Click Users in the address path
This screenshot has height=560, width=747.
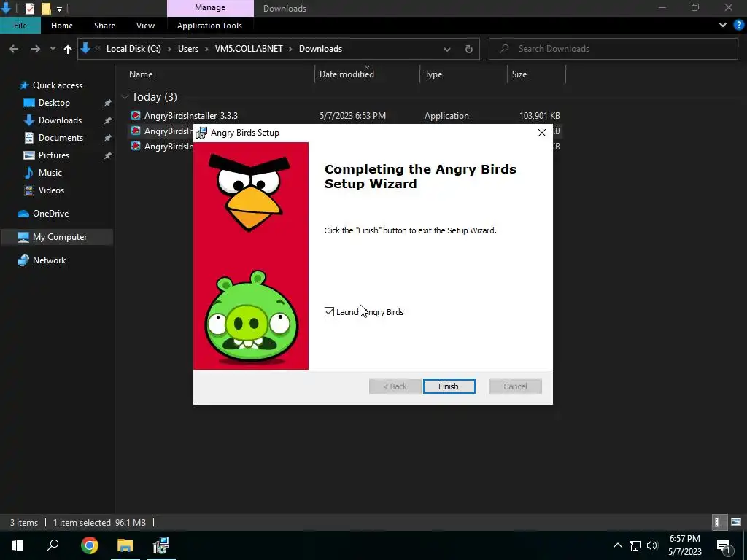coord(188,49)
